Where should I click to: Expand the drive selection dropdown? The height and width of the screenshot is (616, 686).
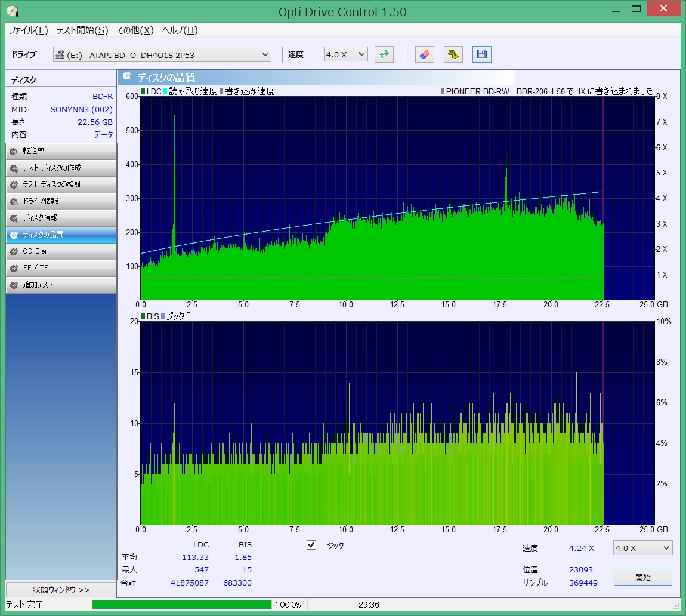pyautogui.click(x=265, y=55)
